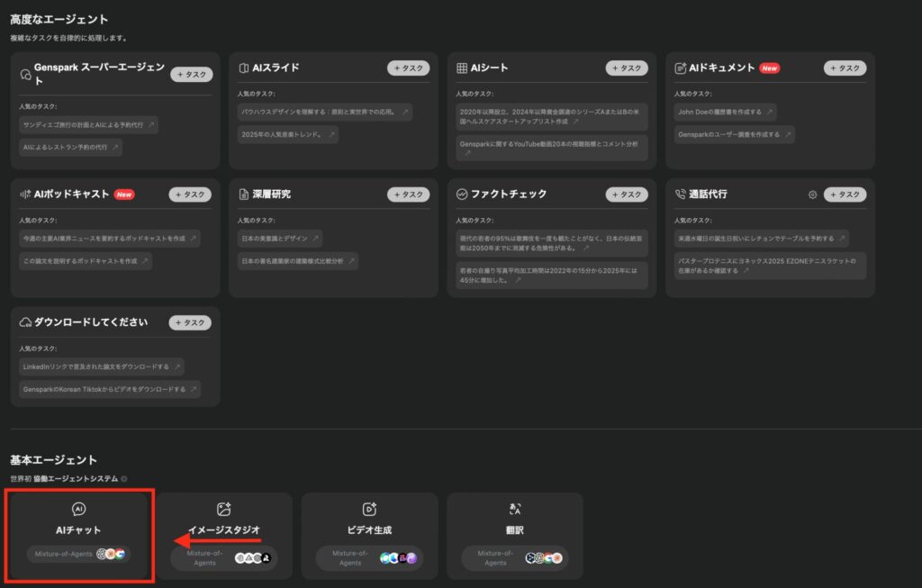
Task: Click the AIポッドキャスト waveform icon
Action: click(25, 194)
